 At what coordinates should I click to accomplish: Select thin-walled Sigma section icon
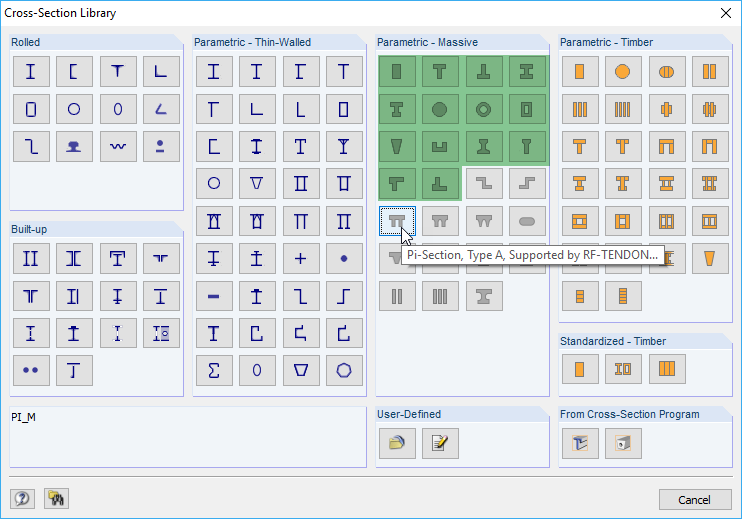(x=214, y=370)
